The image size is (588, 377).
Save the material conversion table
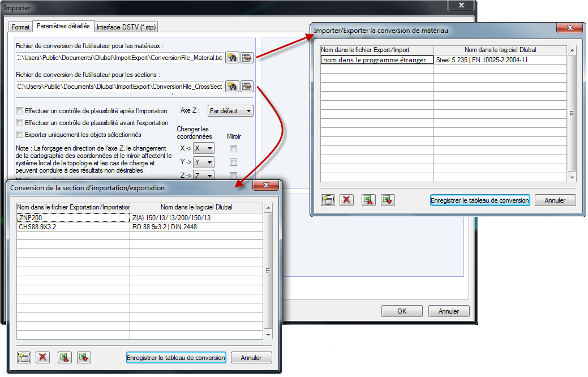(x=480, y=200)
